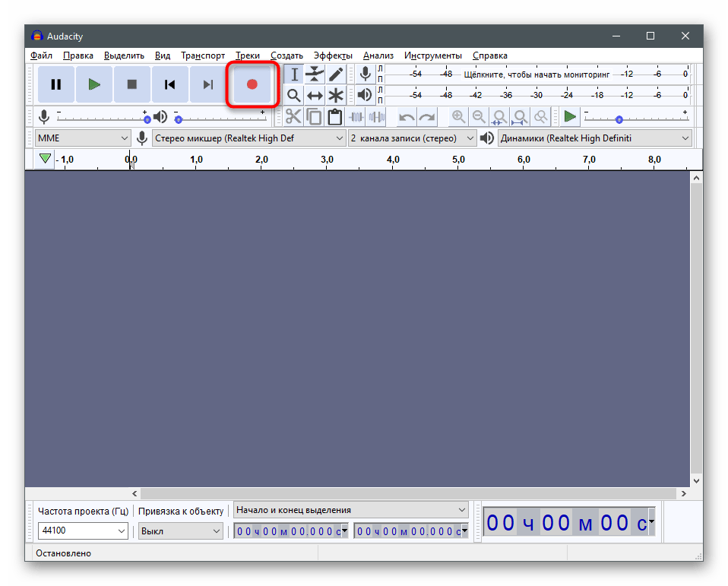Expand the recording channels dropdown
Screen dimensions: 728x586
point(412,138)
